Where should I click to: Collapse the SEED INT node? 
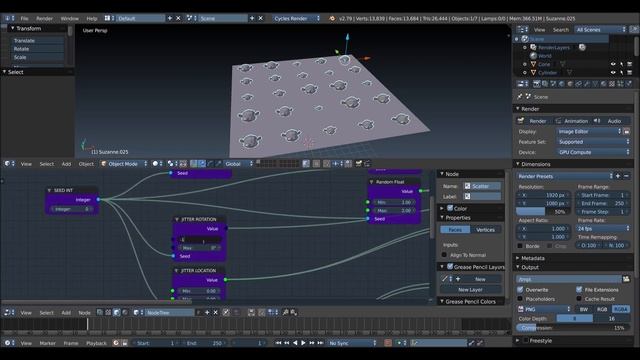coord(49,190)
